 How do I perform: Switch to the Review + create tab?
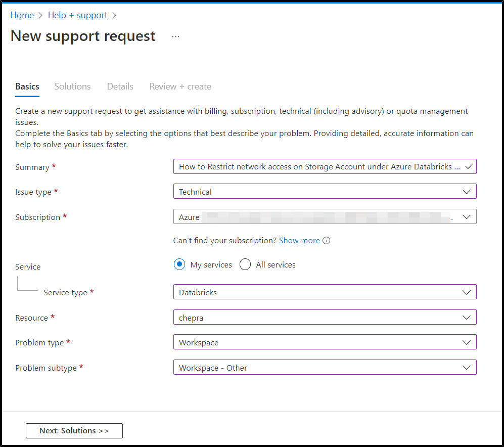coord(180,86)
